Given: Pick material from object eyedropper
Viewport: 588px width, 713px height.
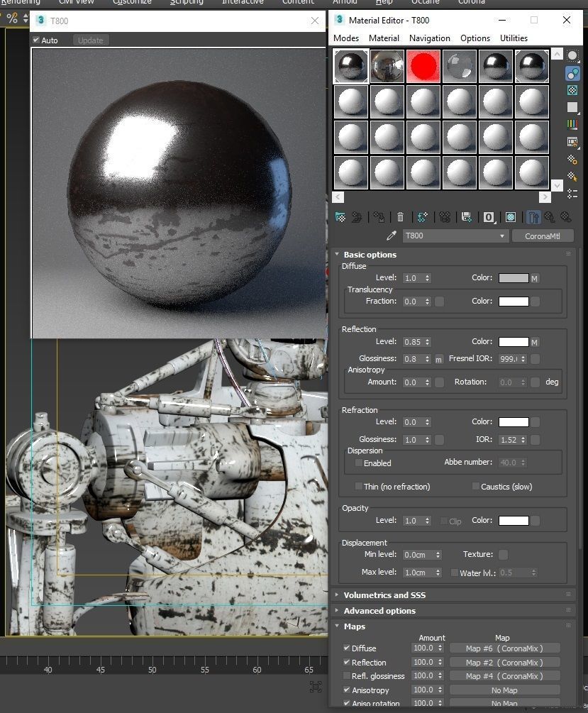Looking at the screenshot, I should 391,236.
